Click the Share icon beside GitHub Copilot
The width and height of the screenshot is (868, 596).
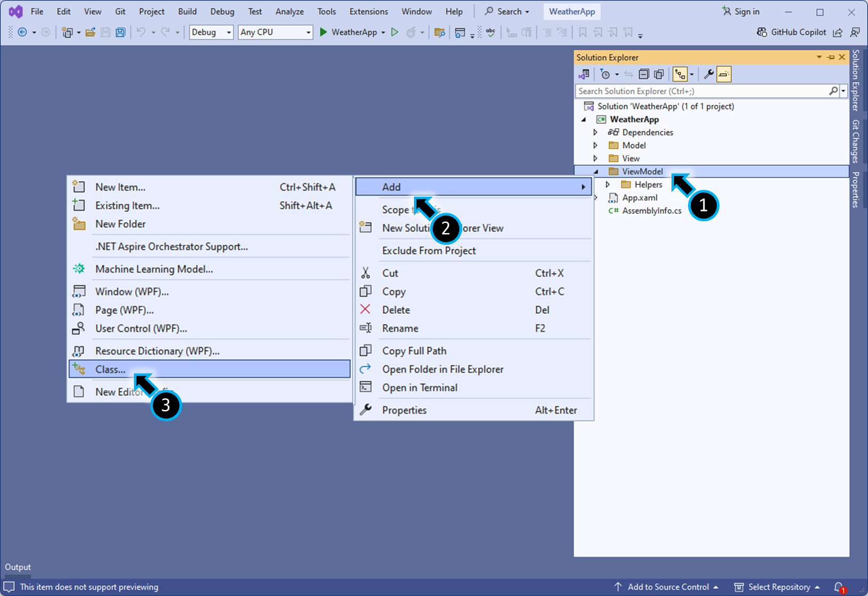tap(838, 33)
